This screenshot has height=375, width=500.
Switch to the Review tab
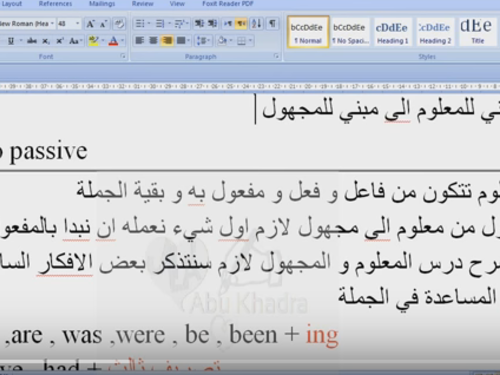point(143,4)
